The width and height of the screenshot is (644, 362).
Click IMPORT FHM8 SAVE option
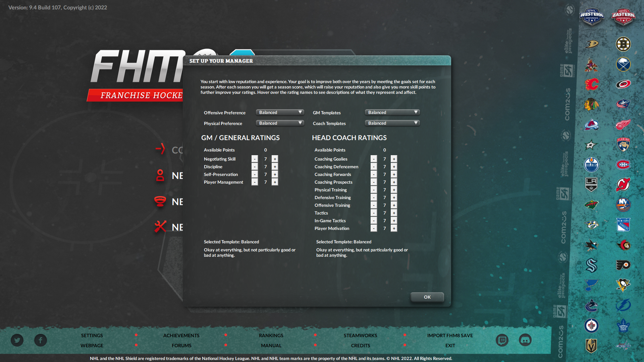pos(450,336)
